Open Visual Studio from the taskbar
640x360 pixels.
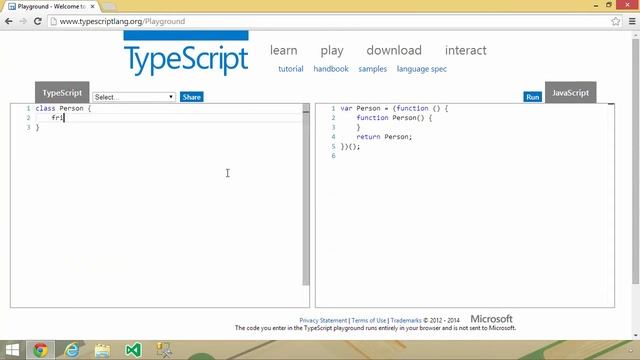coord(133,350)
